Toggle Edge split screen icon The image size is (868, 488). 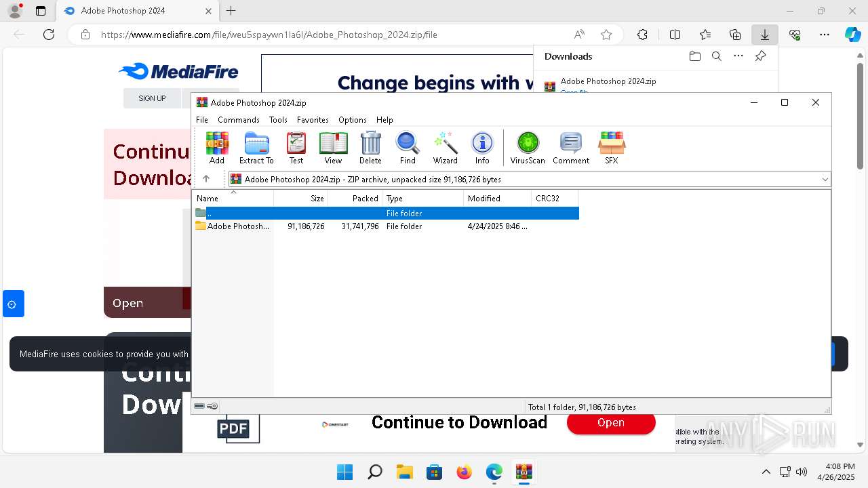[x=675, y=35]
